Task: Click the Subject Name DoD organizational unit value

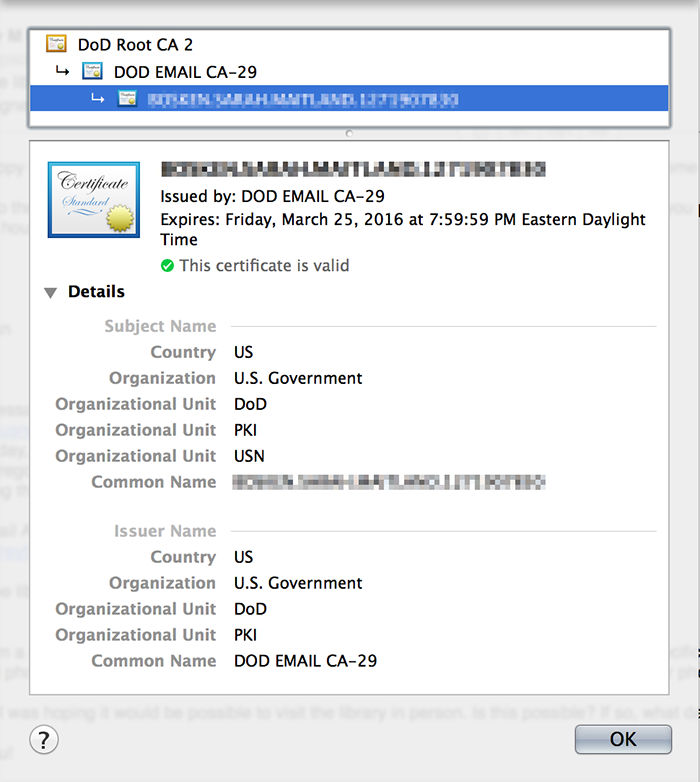Action: tap(250, 404)
